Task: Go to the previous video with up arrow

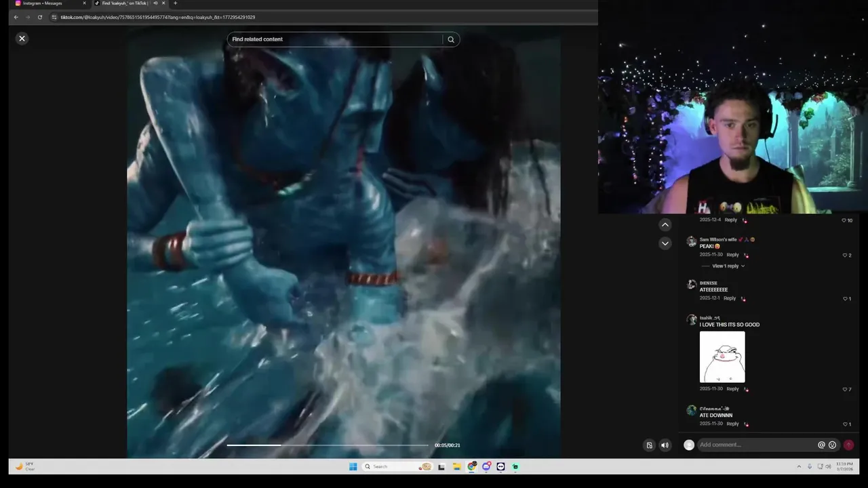Action: tap(665, 225)
